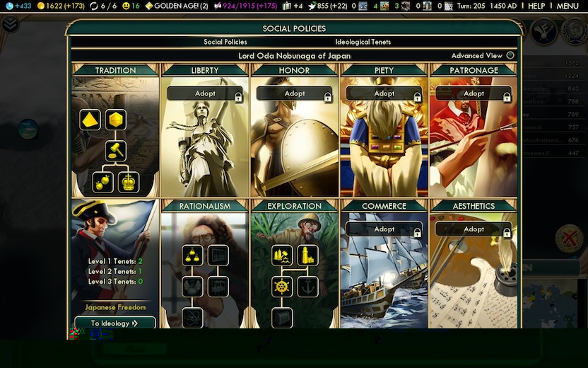Click the great works 4 counter icon
This screenshot has height=368, width=588.
coord(384,6)
